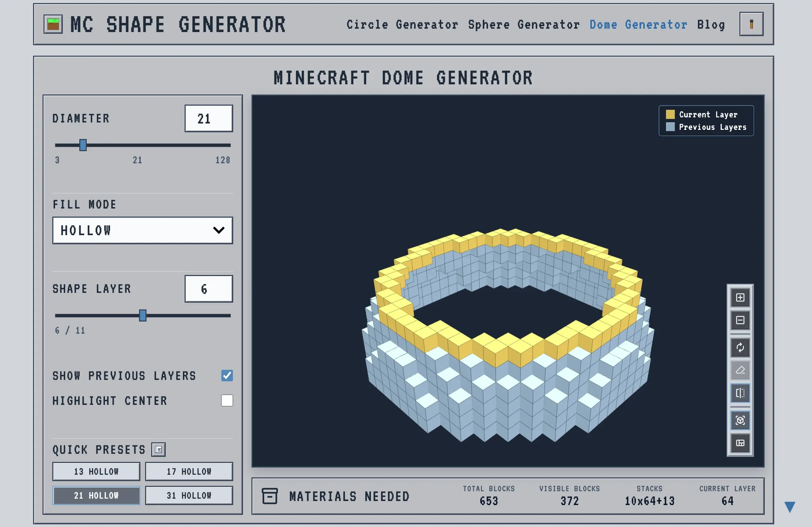Go to the Blog page
The image size is (812, 527).
click(x=711, y=25)
